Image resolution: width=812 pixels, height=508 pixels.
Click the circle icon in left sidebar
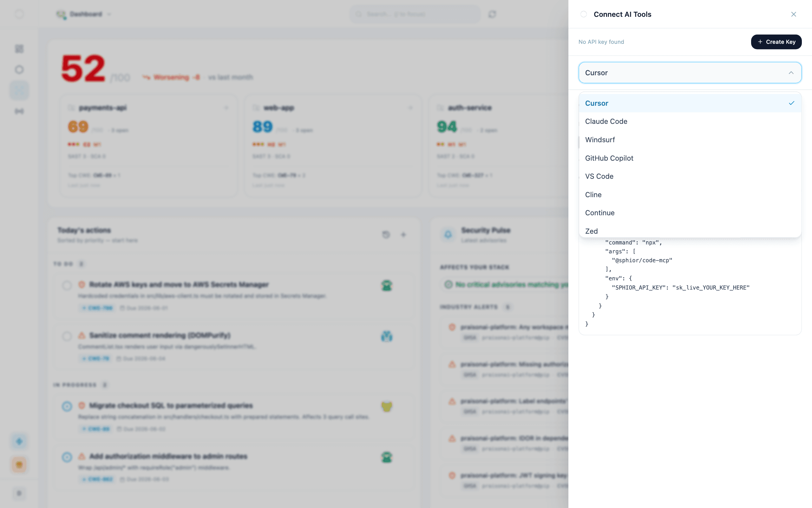pos(19,70)
